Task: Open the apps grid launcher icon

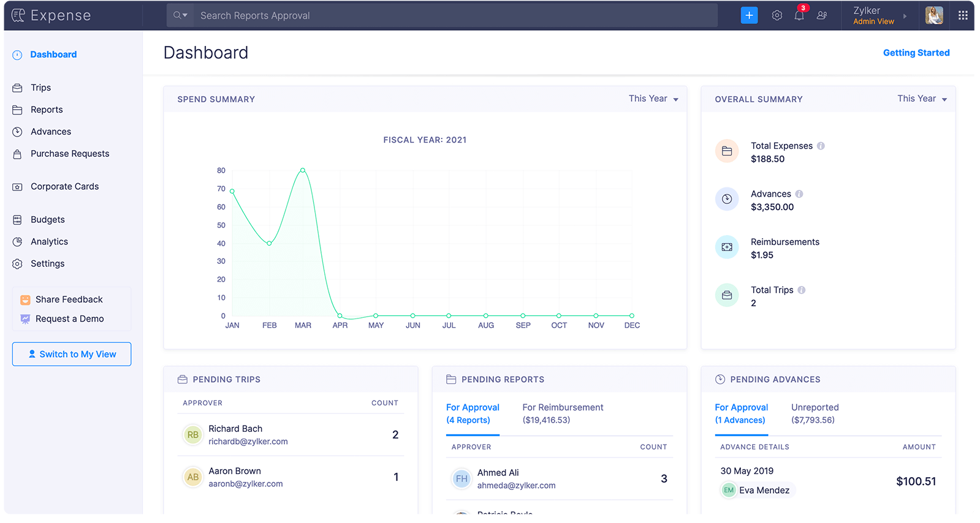Action: pos(963,15)
